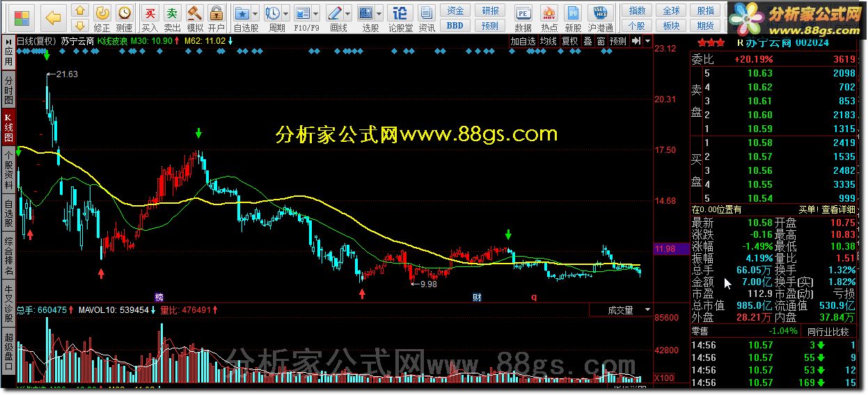Image resolution: width=868 pixels, height=395 pixels.
Task: Expand the 画线 dropdown arrow
Action: tap(349, 13)
